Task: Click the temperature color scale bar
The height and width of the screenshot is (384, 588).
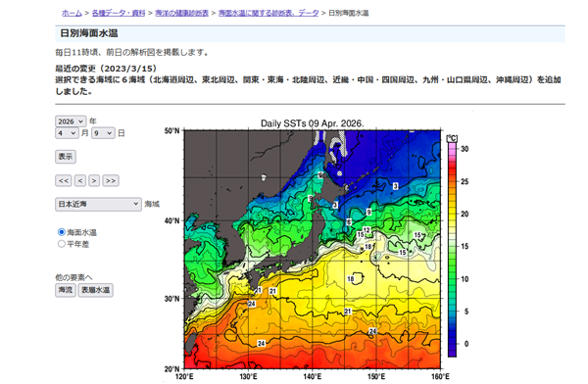Action: [x=452, y=250]
